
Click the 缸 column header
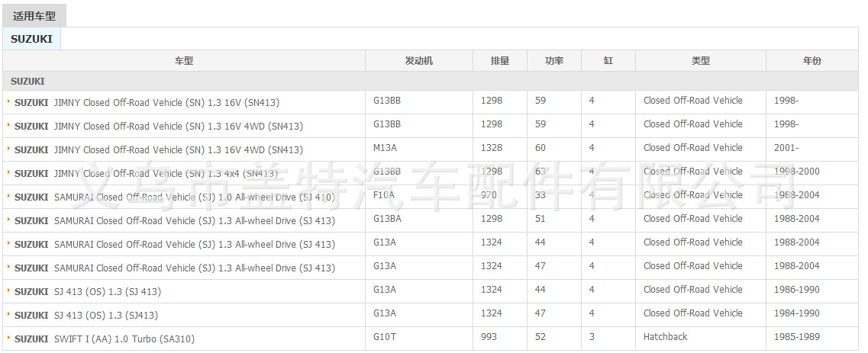point(608,61)
